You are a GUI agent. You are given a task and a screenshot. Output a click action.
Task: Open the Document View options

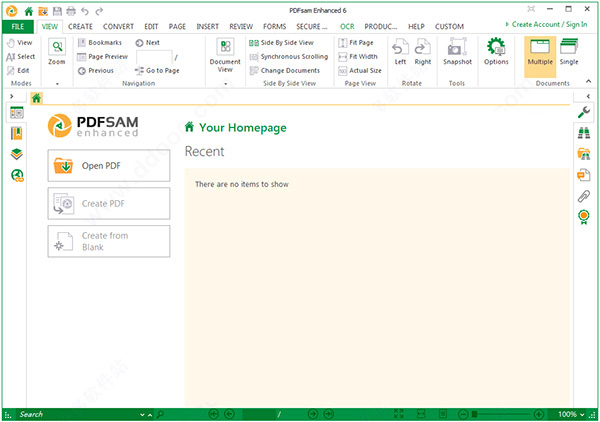coord(225,55)
